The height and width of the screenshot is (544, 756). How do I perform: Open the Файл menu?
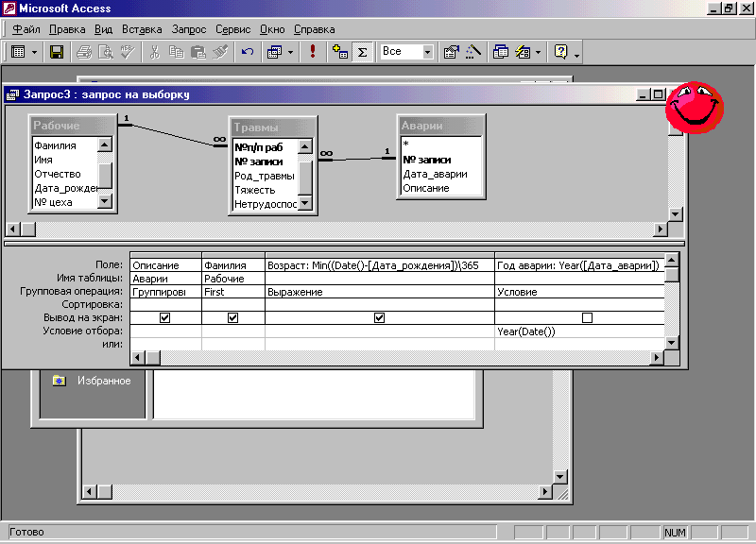click(x=26, y=29)
